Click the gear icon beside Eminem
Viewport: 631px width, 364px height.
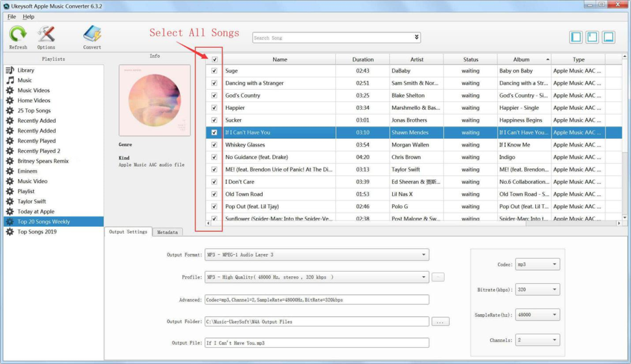pyautogui.click(x=10, y=171)
